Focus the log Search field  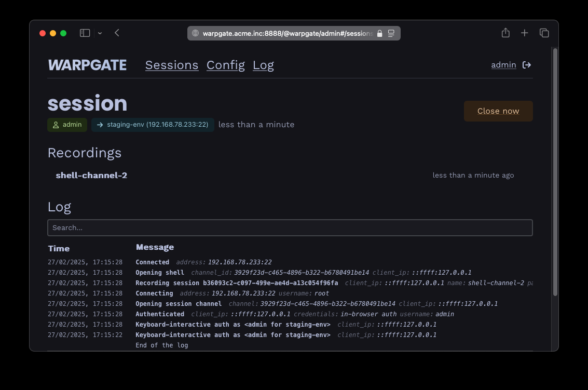290,228
